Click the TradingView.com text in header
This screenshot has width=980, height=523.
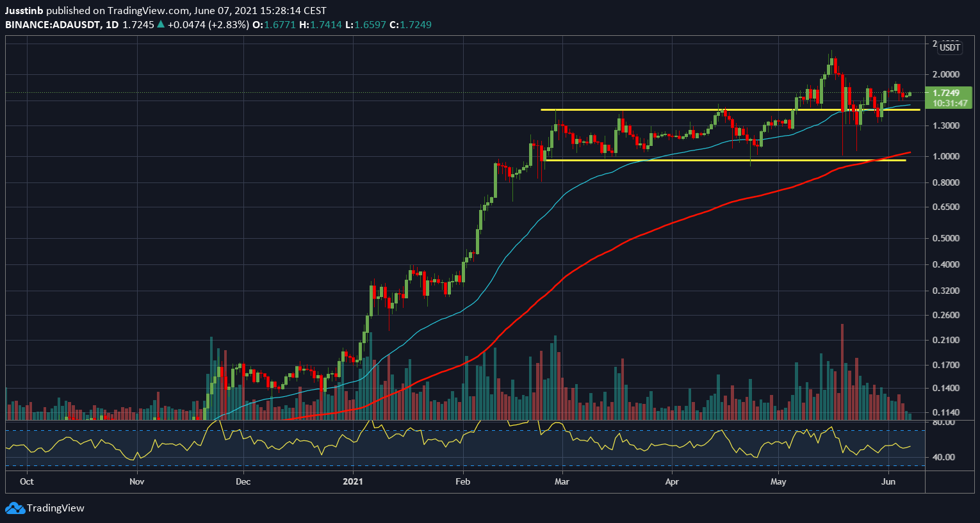pyautogui.click(x=143, y=11)
